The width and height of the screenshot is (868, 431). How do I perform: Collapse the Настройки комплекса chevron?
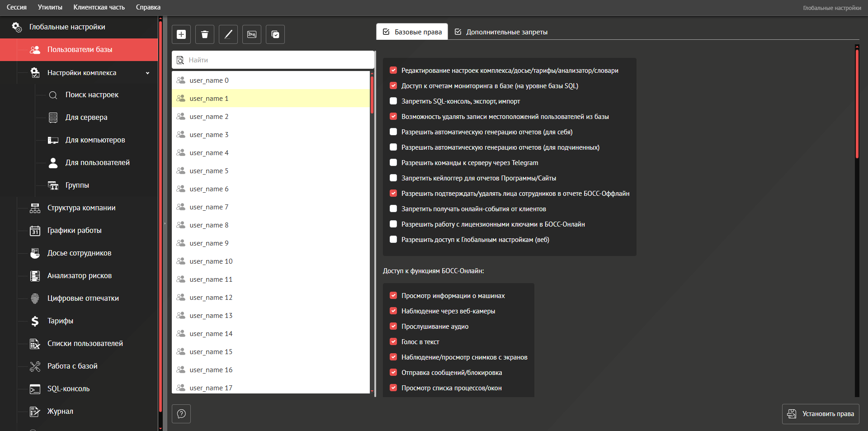pos(147,73)
